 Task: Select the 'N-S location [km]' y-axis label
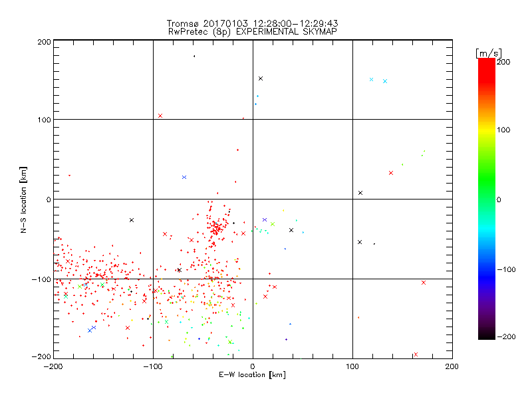(23, 199)
